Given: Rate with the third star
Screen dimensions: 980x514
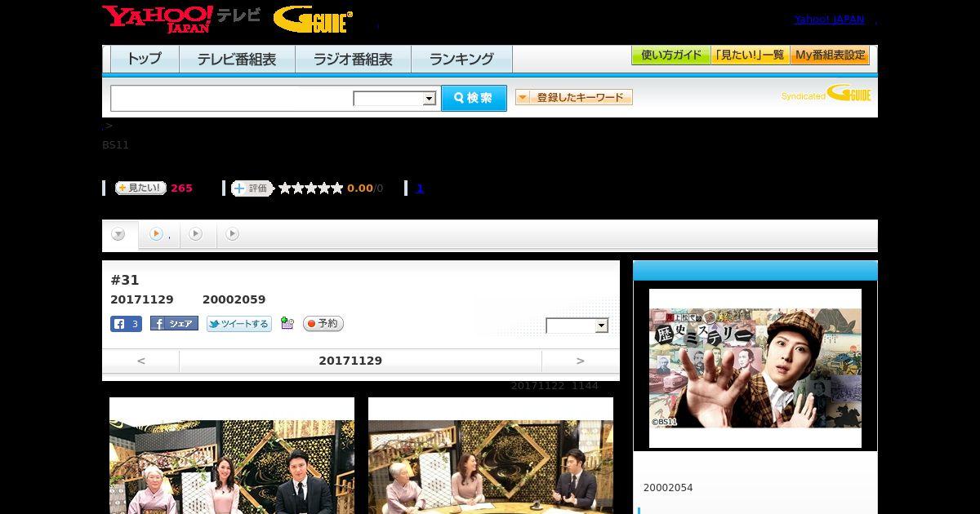Looking at the screenshot, I should pos(311,188).
